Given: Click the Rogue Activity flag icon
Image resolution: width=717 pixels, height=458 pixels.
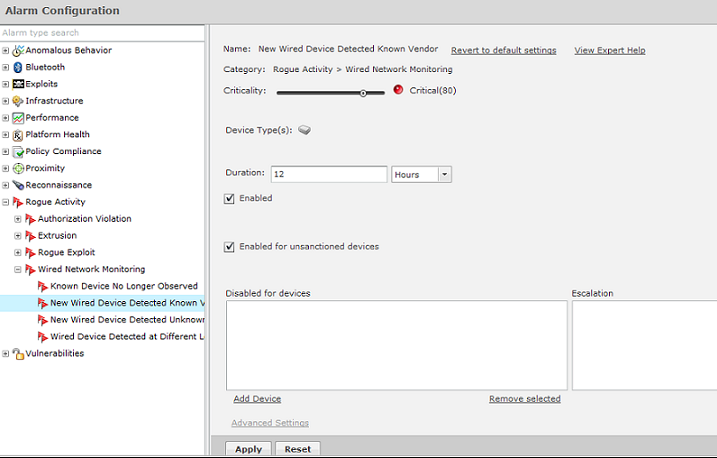Looking at the screenshot, I should pos(18,202).
